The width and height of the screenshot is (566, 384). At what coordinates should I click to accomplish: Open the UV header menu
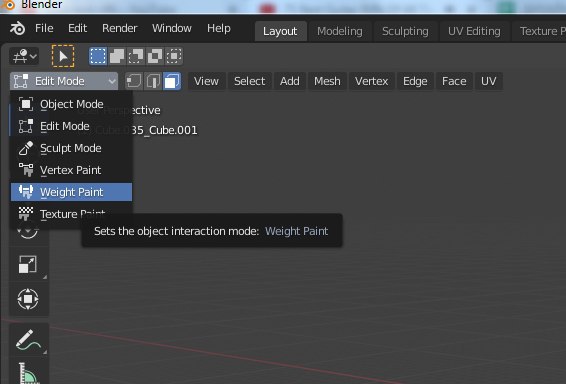[488, 81]
